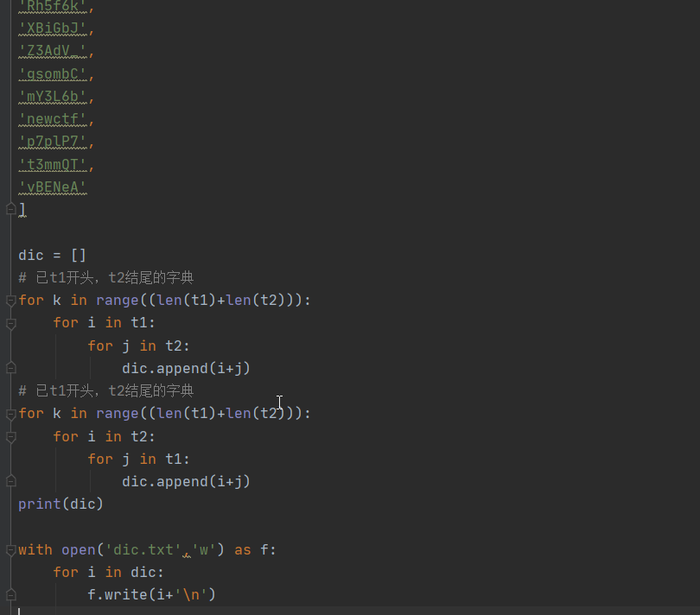Screen dimensions: 700x615
Task: Place cursor in the 'Z3AdV_' string
Action: tap(53, 51)
